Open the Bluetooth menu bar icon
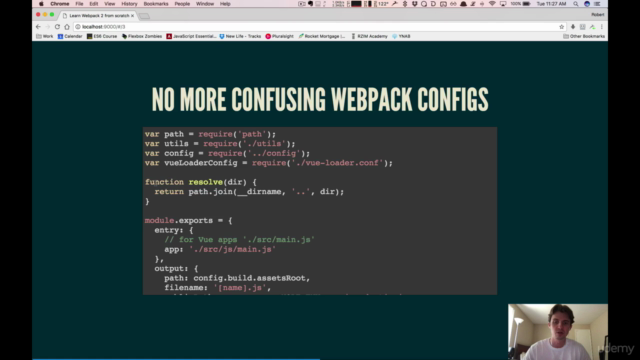The height and width of the screenshot is (360, 640). (x=405, y=4)
